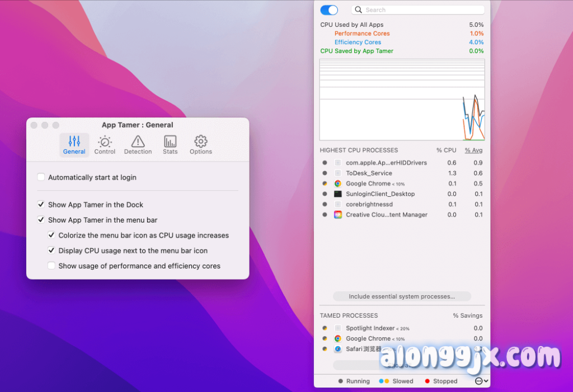Sort processes by % CPU column header
Image resolution: width=573 pixels, height=392 pixels.
coord(446,150)
